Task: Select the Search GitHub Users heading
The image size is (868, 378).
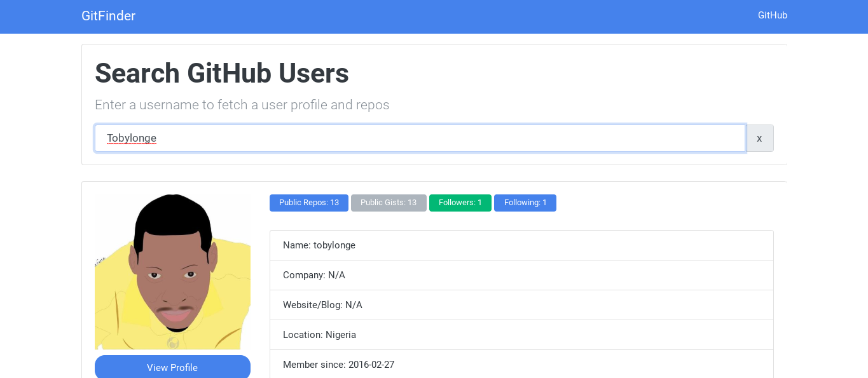Action: 222,73
